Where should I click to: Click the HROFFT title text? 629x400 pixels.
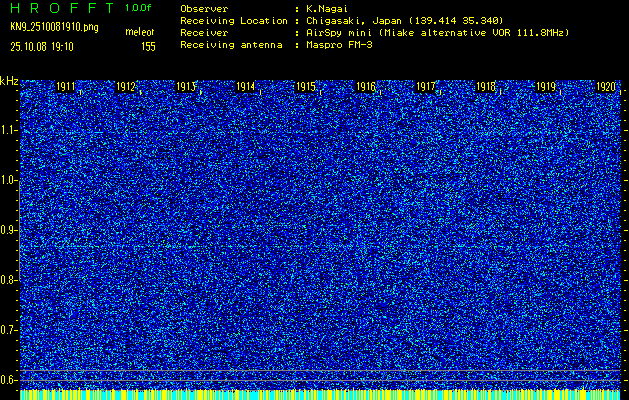tap(60, 7)
